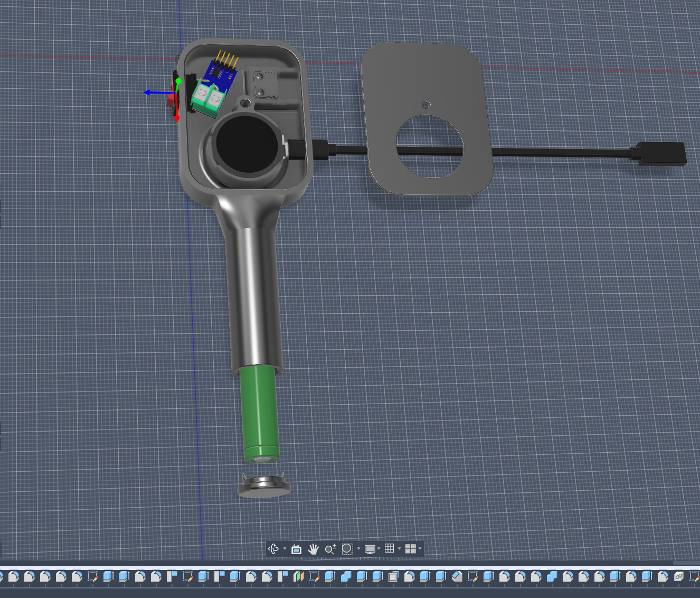Image resolution: width=700 pixels, height=598 pixels.
Task: Open the Orbit type dropdown arrow
Action: [x=285, y=549]
